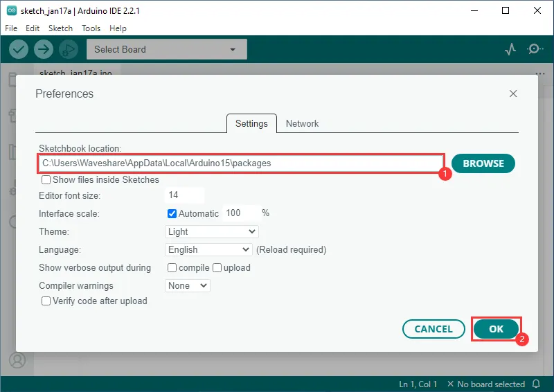Click the Upload arrow toolbar icon

44,49
